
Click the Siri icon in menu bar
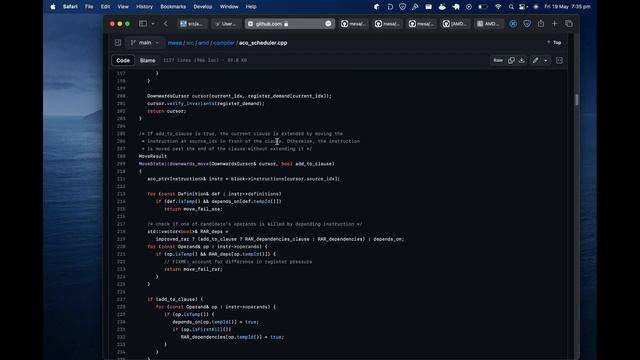(x=536, y=7)
